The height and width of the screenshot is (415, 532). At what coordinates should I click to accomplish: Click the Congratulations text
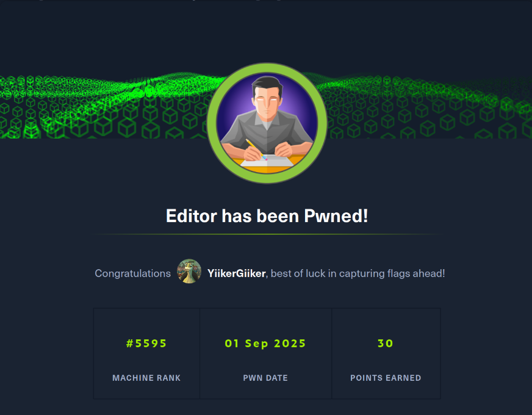click(x=132, y=273)
